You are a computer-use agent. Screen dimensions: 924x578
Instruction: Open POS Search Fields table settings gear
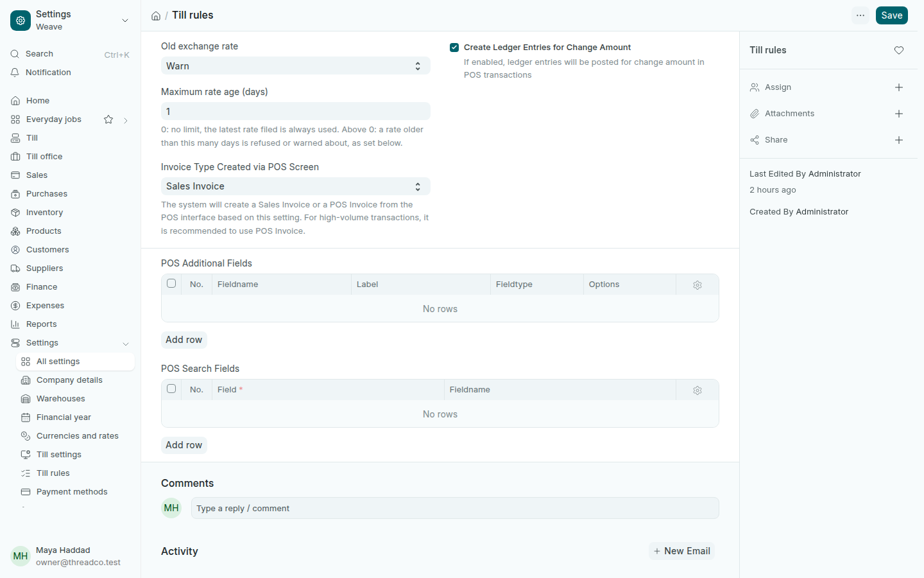point(697,390)
